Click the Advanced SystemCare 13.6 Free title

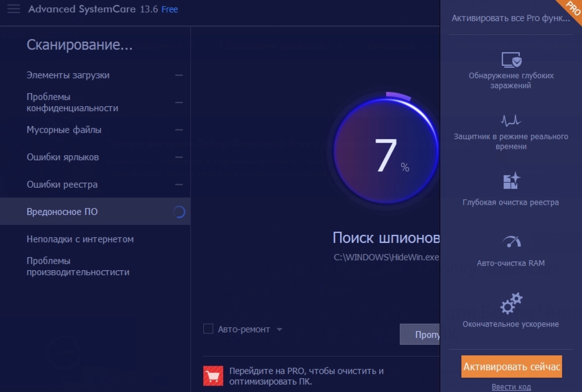[103, 9]
